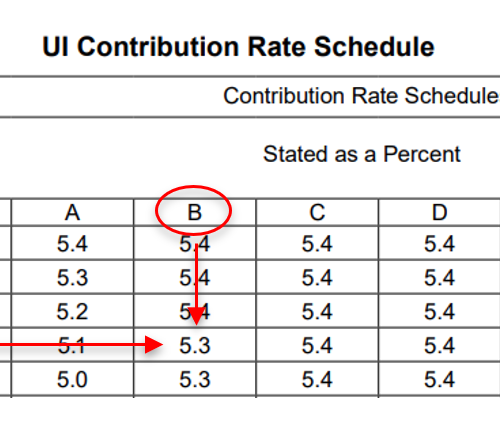The height and width of the screenshot is (438, 500).
Task: Click the 5.1 cell crossed by the arrow
Action: pos(72,345)
